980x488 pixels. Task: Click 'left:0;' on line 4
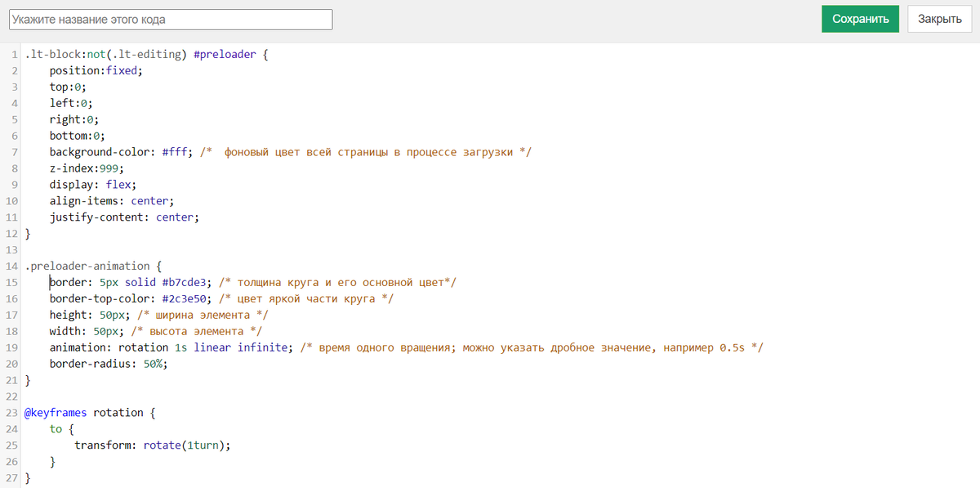point(71,103)
